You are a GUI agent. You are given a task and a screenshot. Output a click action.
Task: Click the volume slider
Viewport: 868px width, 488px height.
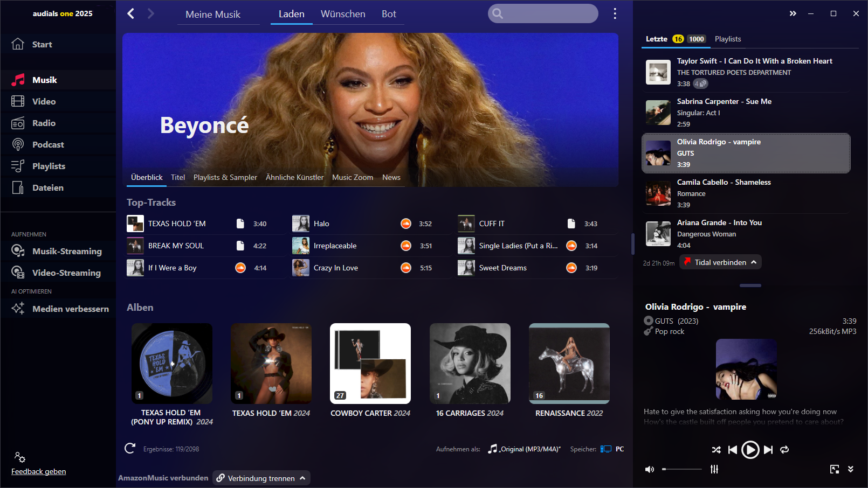pyautogui.click(x=682, y=469)
